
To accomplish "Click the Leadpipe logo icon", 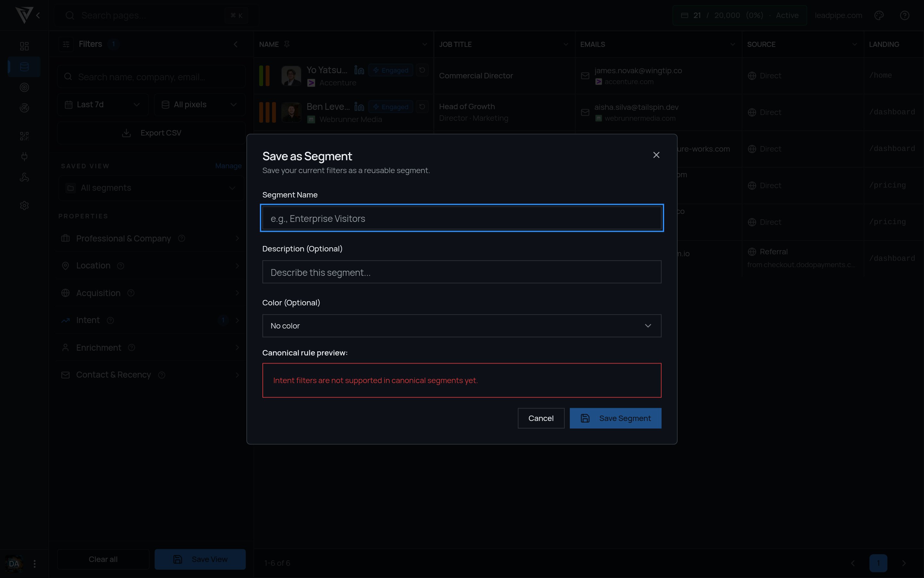I will pyautogui.click(x=24, y=15).
